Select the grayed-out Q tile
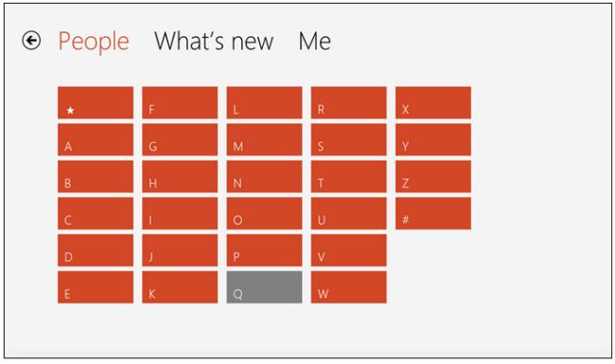This screenshot has width=615, height=364. pos(264,287)
